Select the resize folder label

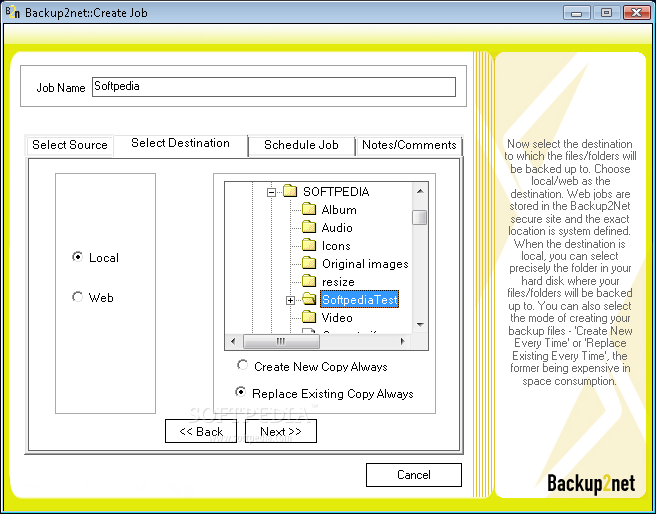pos(338,281)
